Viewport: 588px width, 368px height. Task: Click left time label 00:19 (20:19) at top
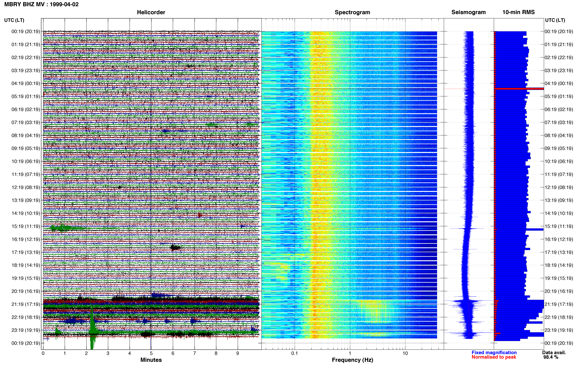(x=26, y=31)
